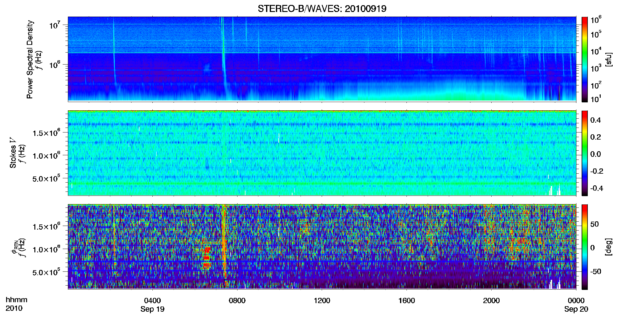Click the 1200 time axis label
This screenshot has height=332, width=644.
click(x=322, y=300)
